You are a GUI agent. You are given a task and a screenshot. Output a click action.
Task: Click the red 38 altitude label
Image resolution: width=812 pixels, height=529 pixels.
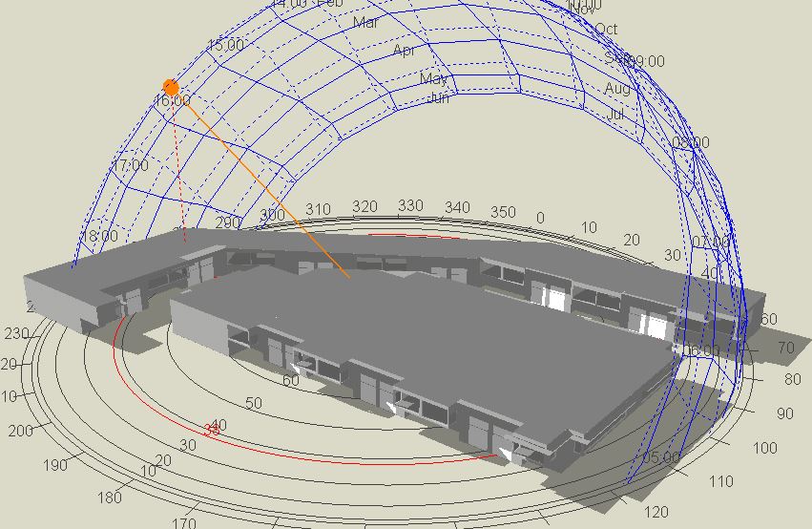pos(212,431)
